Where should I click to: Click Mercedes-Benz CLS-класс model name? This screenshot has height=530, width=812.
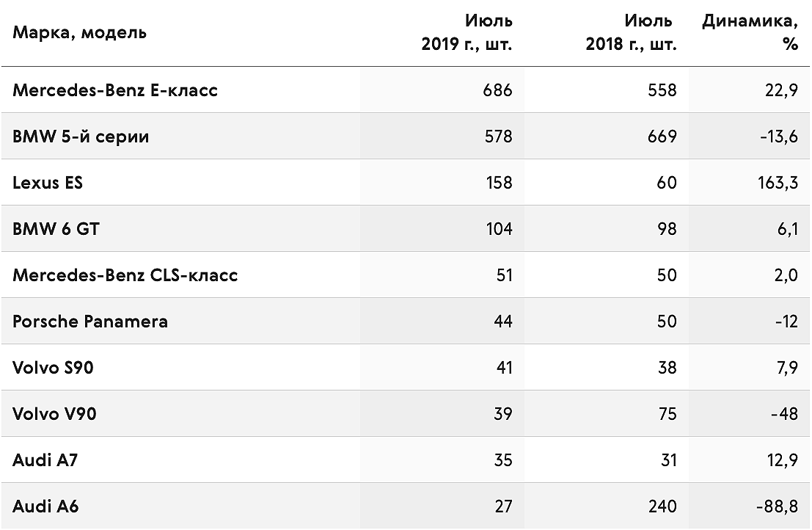click(x=125, y=275)
